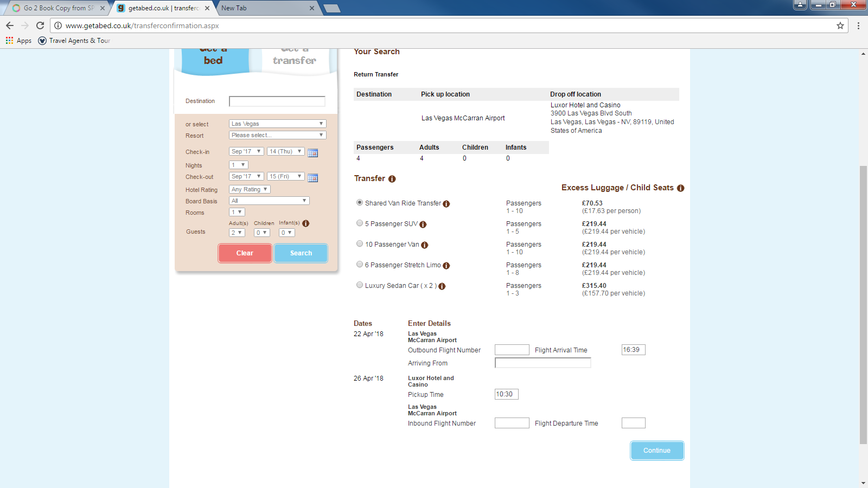This screenshot has height=488, width=868.
Task: Close the getabed.co.uk tab
Action: (207, 8)
